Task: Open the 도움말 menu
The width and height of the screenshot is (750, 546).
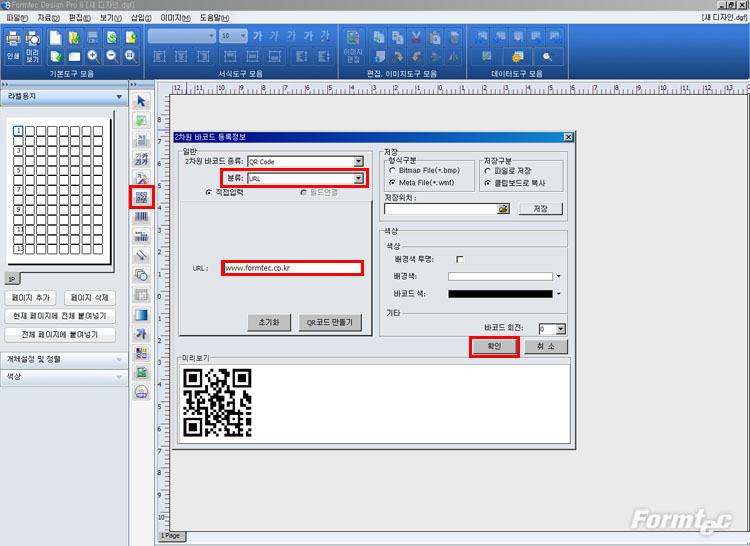Action: (214, 18)
